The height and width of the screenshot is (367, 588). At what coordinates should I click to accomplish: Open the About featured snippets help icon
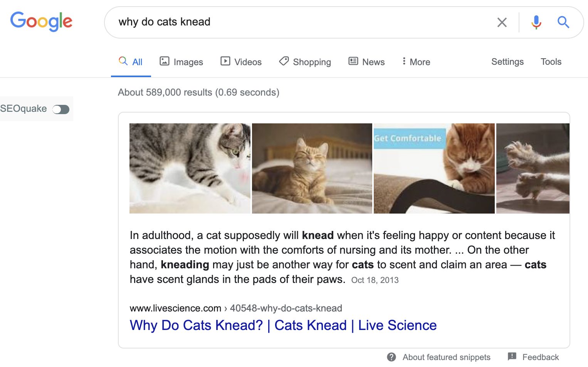tap(391, 357)
